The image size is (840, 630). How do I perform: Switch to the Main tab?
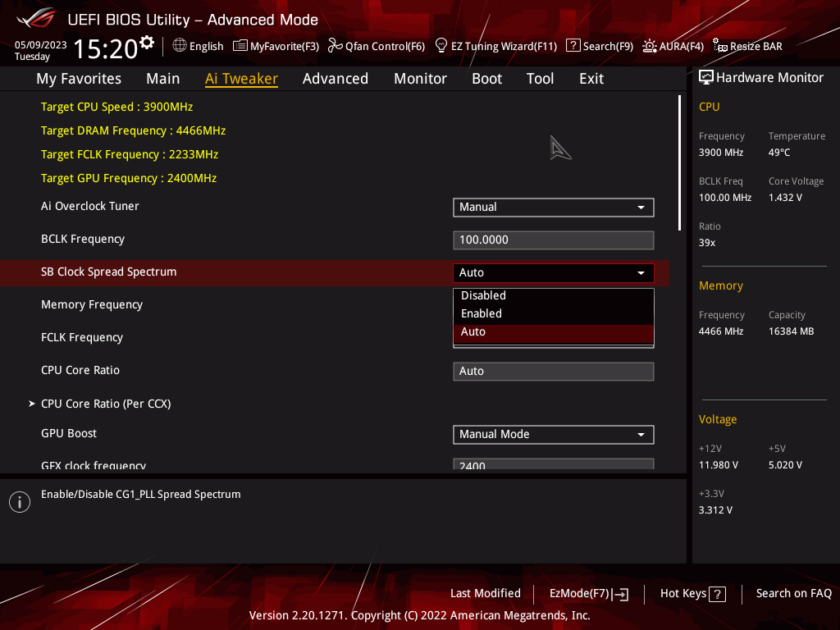(x=163, y=79)
